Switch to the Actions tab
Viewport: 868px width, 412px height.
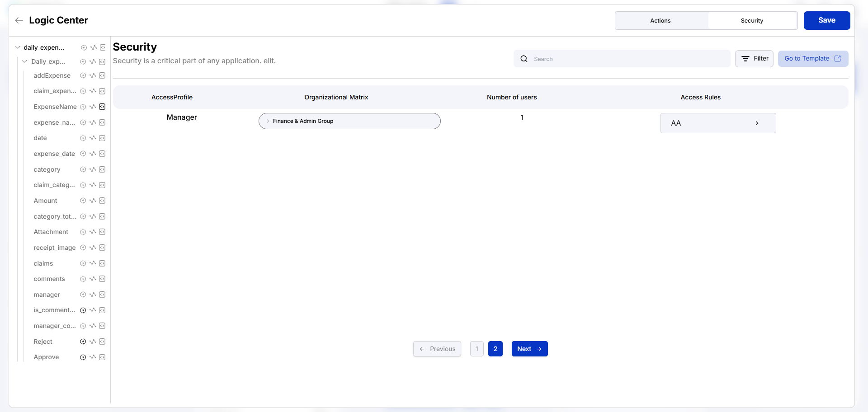tap(660, 20)
